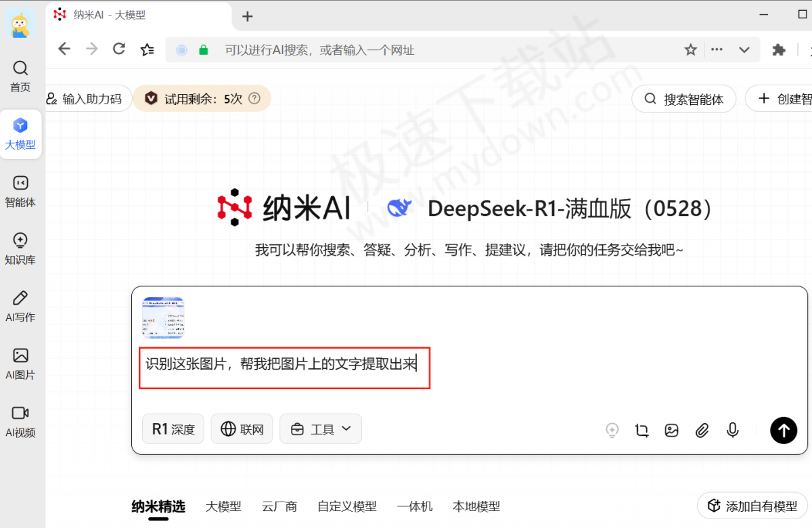
Task: Switch to the 云厂商 tab
Action: (279, 506)
